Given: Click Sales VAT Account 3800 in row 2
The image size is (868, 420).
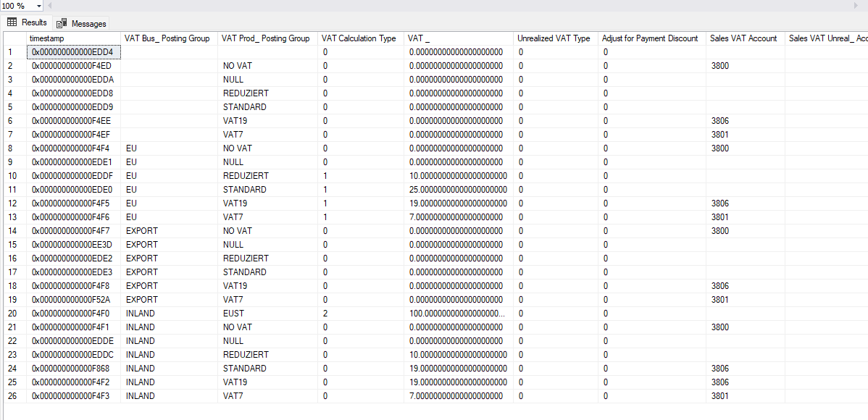Looking at the screenshot, I should [x=745, y=66].
